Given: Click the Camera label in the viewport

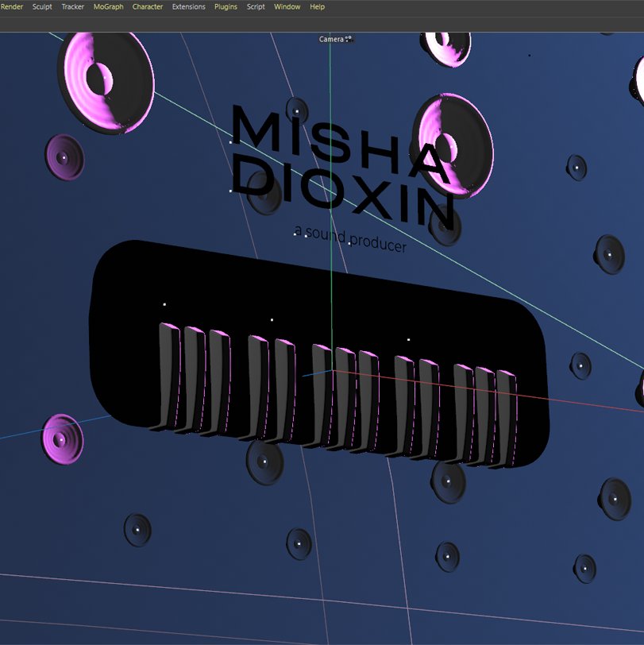Looking at the screenshot, I should coord(331,39).
